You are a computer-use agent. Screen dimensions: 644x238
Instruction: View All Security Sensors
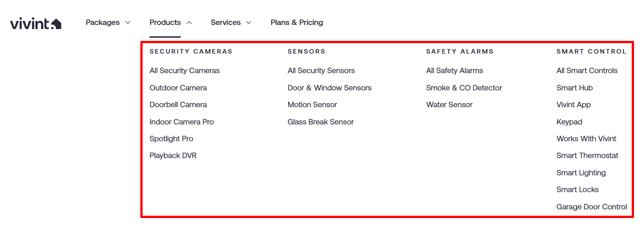click(x=321, y=71)
